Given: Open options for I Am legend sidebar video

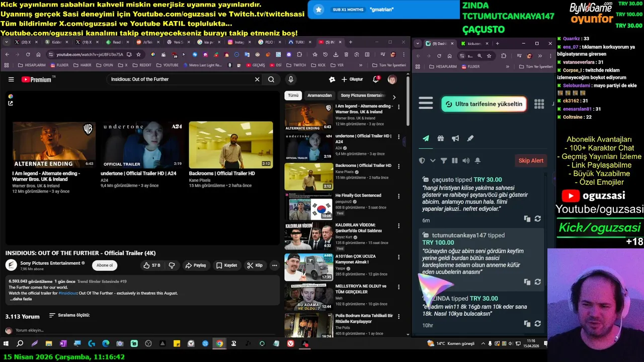Looking at the screenshot, I should (x=399, y=107).
